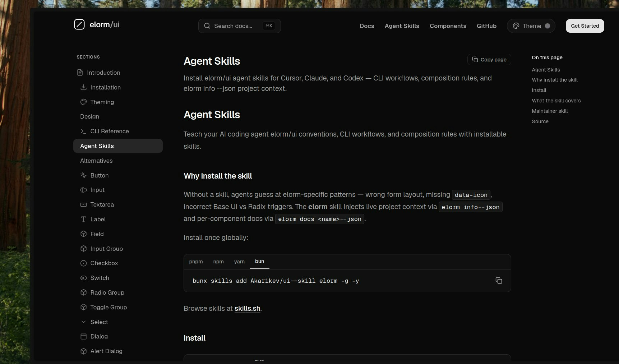The height and width of the screenshot is (364, 619).
Task: Click the Theming palette icon in sidebar
Action: point(83,102)
